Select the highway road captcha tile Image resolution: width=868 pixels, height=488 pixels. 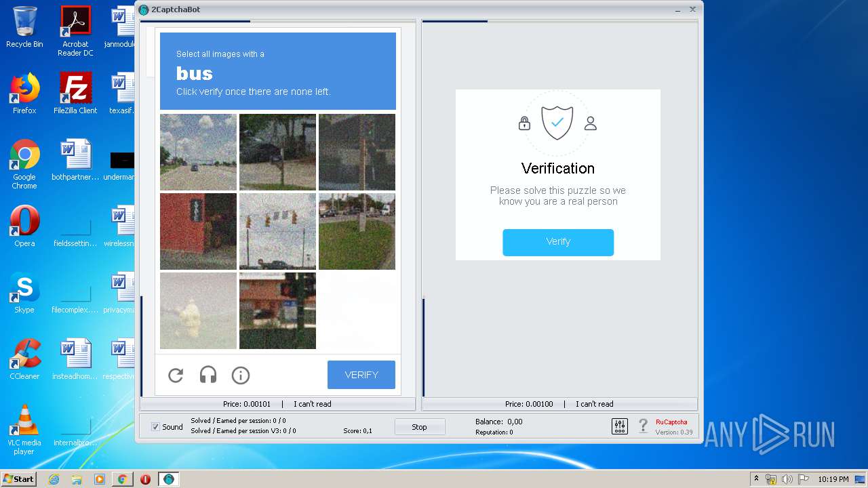click(198, 152)
